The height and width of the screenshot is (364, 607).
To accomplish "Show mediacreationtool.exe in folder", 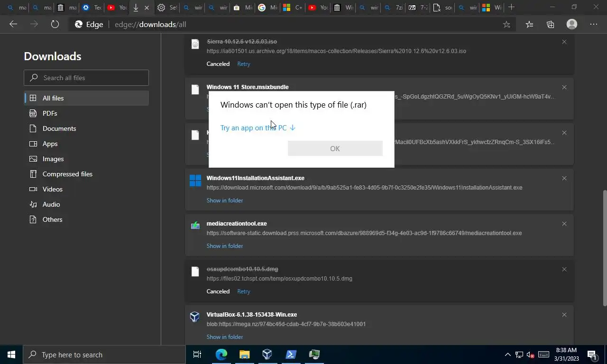I will (x=225, y=246).
